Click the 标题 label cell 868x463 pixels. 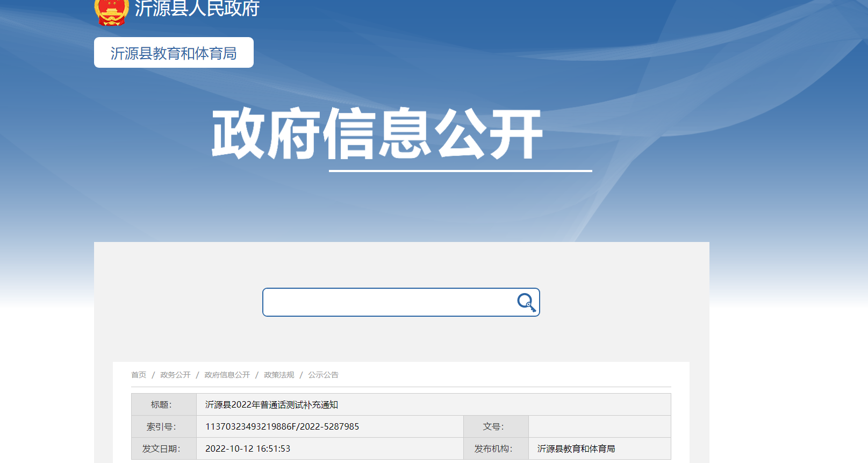click(x=161, y=404)
